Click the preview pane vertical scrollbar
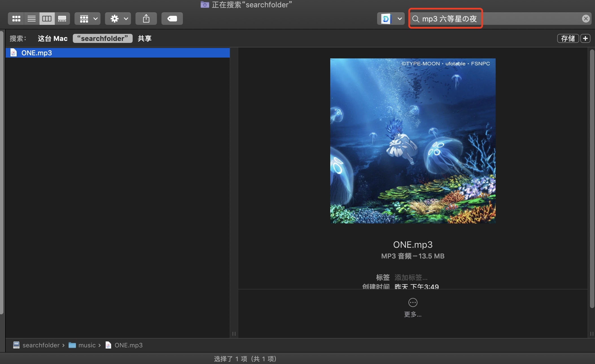Screen dimensions: 595x364 click(x=592, y=179)
